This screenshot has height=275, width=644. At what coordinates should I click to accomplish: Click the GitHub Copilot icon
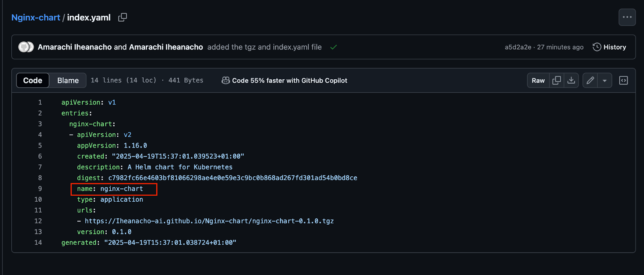226,81
